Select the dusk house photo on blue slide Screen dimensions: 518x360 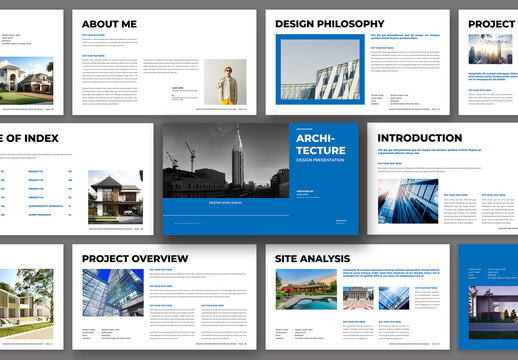(493, 313)
